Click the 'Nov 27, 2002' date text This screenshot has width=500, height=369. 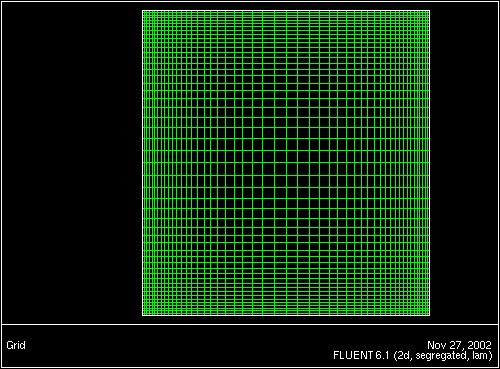coord(459,345)
